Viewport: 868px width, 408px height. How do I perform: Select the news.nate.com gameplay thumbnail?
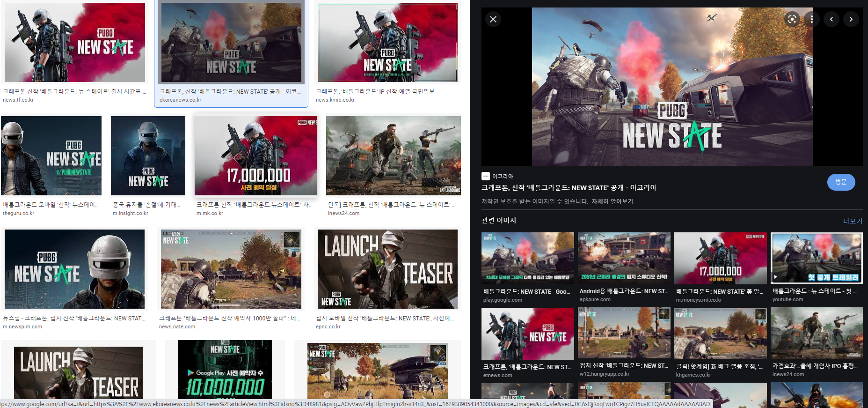(x=231, y=269)
